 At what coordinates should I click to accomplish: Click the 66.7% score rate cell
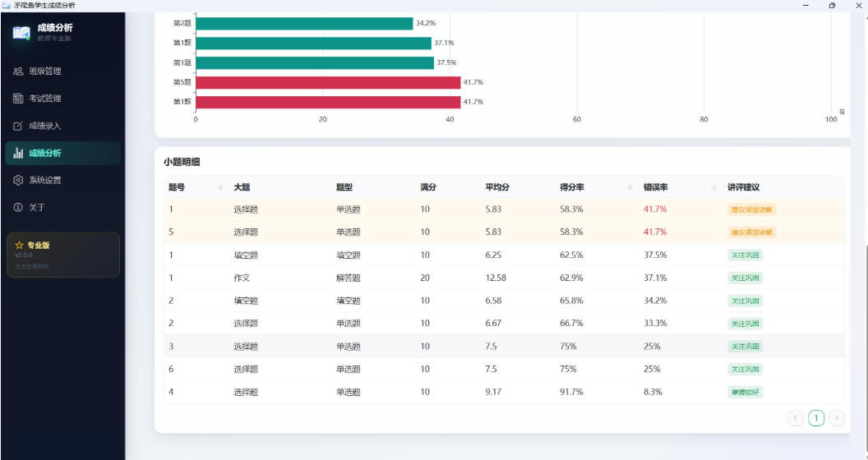pos(571,324)
